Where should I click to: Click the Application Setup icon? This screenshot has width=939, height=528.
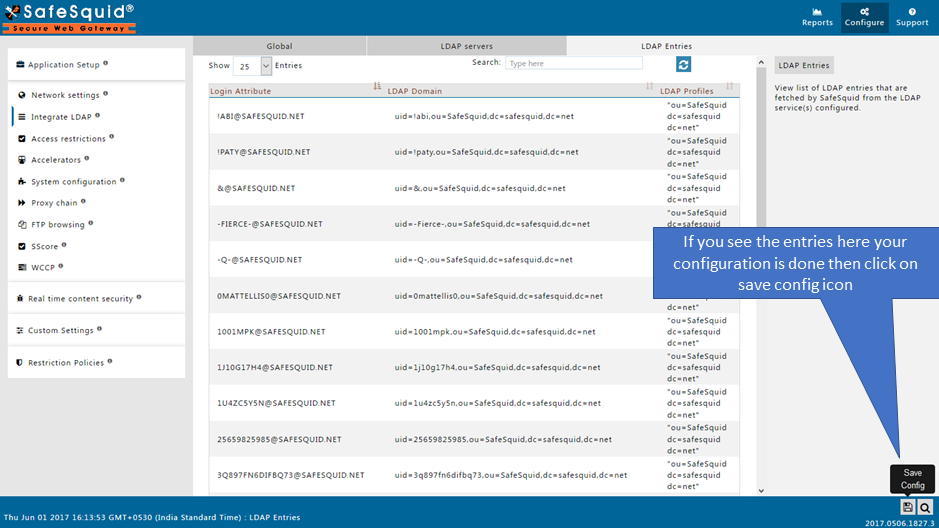[x=20, y=64]
